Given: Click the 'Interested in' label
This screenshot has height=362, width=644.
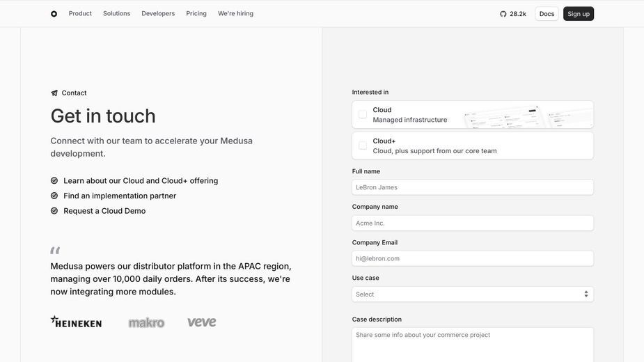Looking at the screenshot, I should point(370,92).
